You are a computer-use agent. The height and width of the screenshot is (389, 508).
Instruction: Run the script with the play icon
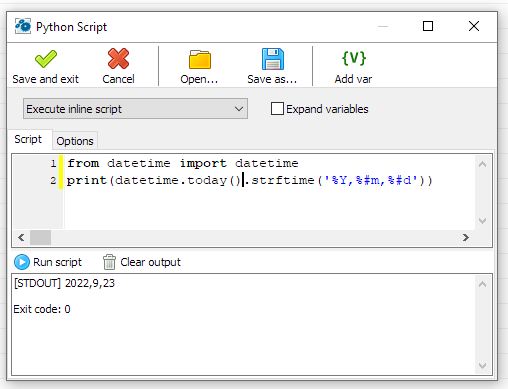click(22, 262)
